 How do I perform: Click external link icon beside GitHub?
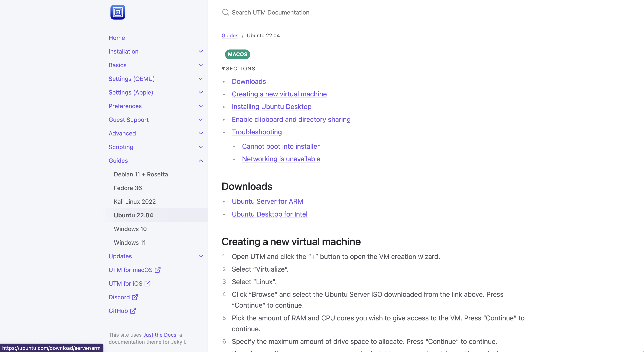point(133,311)
